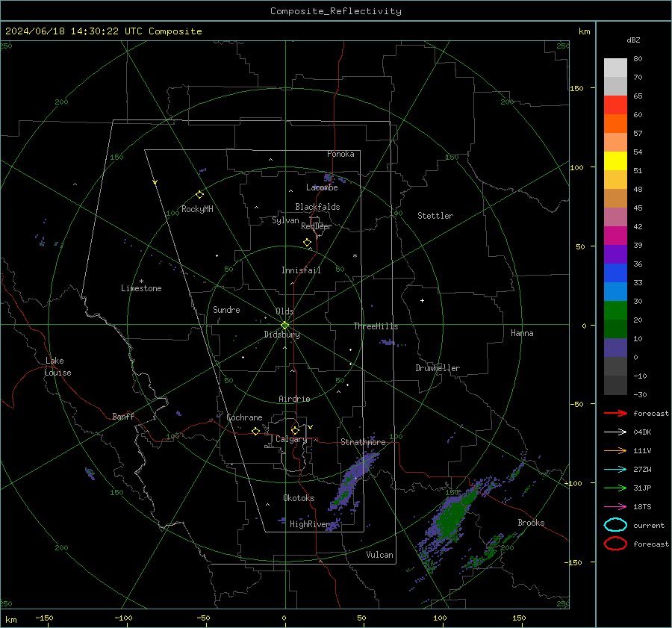Click the green 31JP arrow legend icon

pos(615,488)
